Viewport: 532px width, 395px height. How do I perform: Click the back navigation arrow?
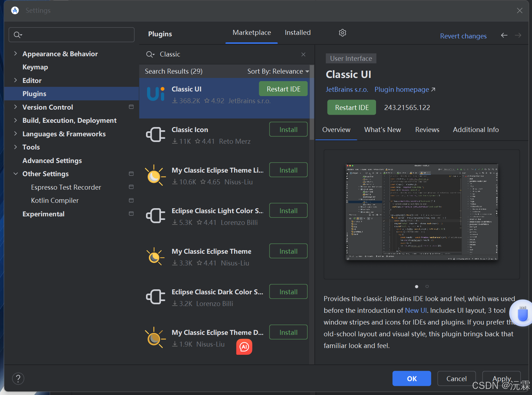click(504, 35)
